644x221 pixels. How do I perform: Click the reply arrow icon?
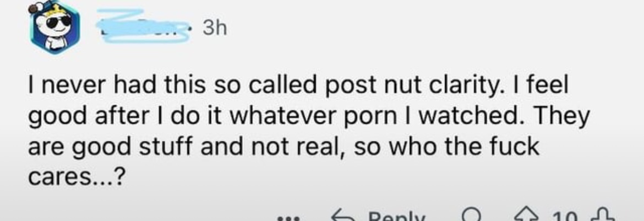pyautogui.click(x=344, y=217)
